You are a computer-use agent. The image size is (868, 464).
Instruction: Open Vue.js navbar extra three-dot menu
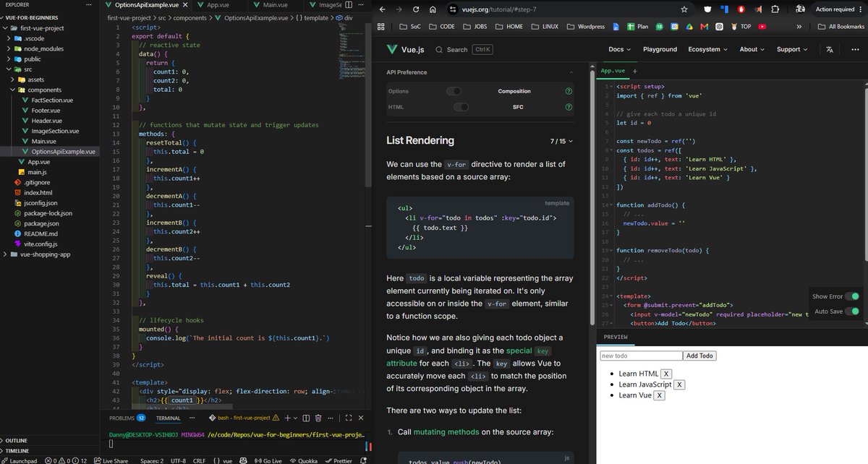855,49
